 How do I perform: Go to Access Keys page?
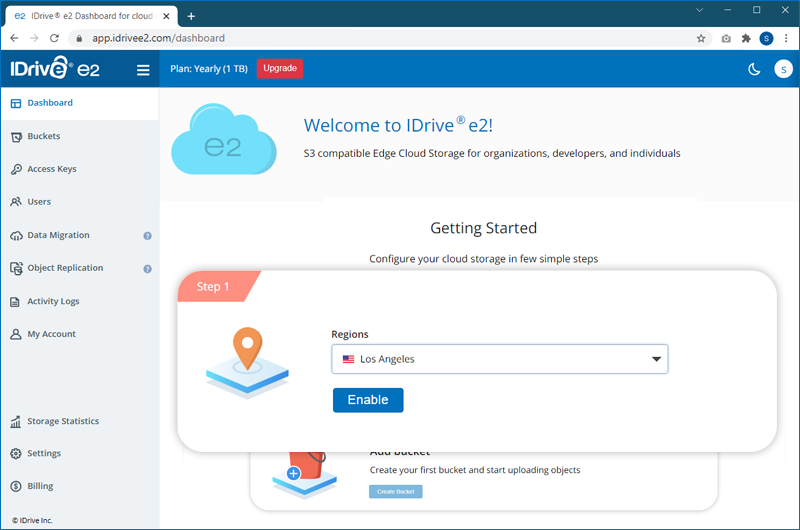tap(51, 169)
